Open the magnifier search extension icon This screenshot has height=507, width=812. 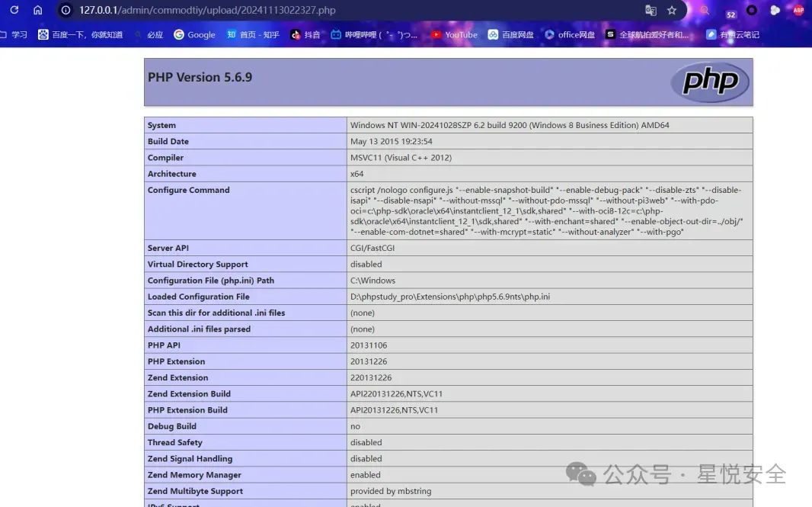705,10
